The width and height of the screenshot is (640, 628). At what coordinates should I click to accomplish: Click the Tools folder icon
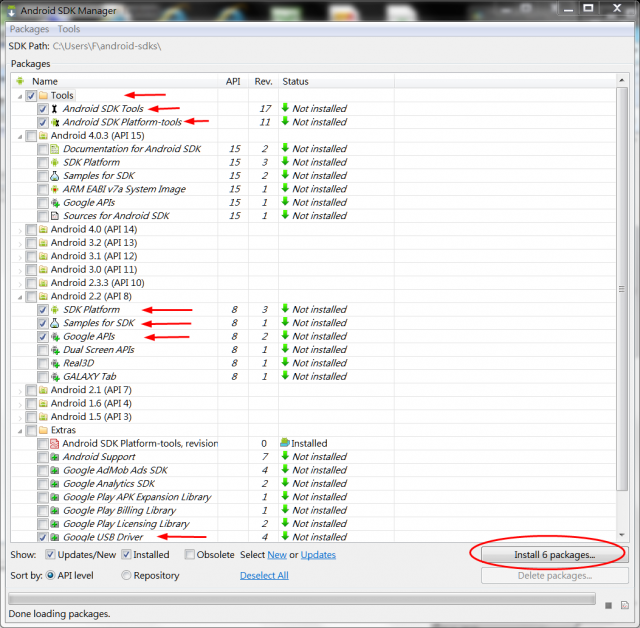coord(43,95)
